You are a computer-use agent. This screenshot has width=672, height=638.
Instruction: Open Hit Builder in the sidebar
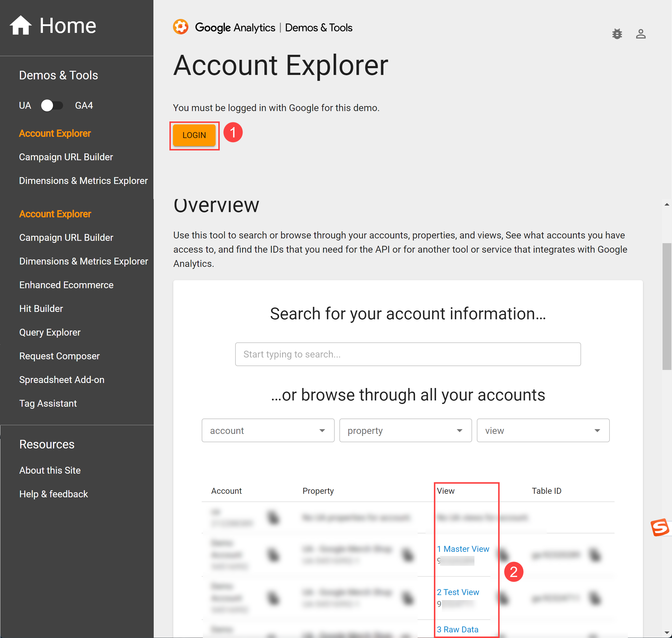point(41,308)
